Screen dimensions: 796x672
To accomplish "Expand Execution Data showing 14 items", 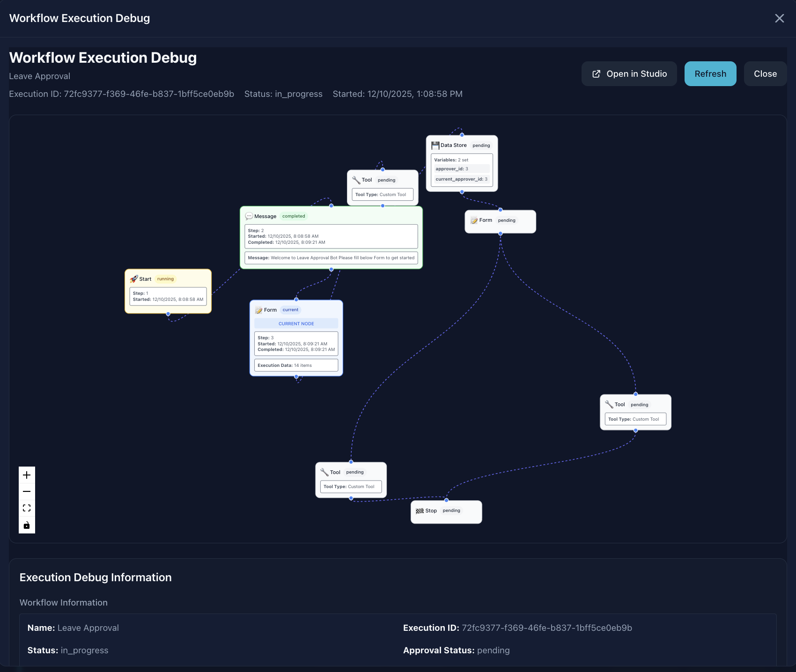I will (x=296, y=365).
